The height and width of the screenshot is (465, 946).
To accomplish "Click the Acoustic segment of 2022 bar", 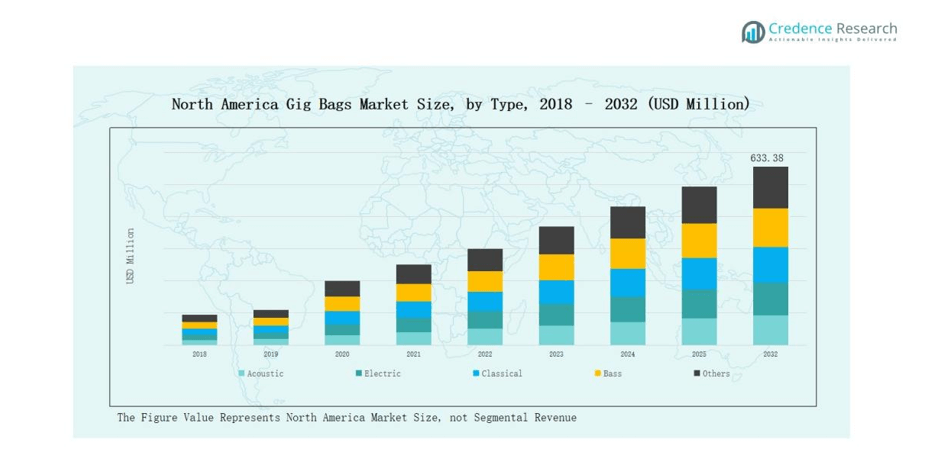I will pos(485,337).
